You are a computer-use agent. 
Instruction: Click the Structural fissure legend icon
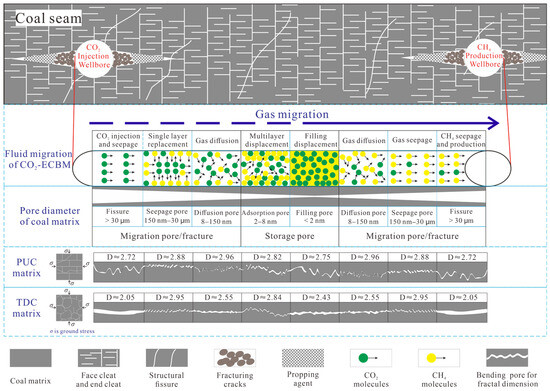167,358
